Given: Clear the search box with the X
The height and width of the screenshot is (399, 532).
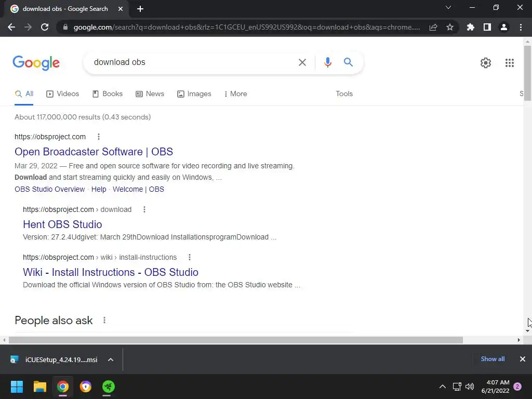Looking at the screenshot, I should [x=302, y=62].
